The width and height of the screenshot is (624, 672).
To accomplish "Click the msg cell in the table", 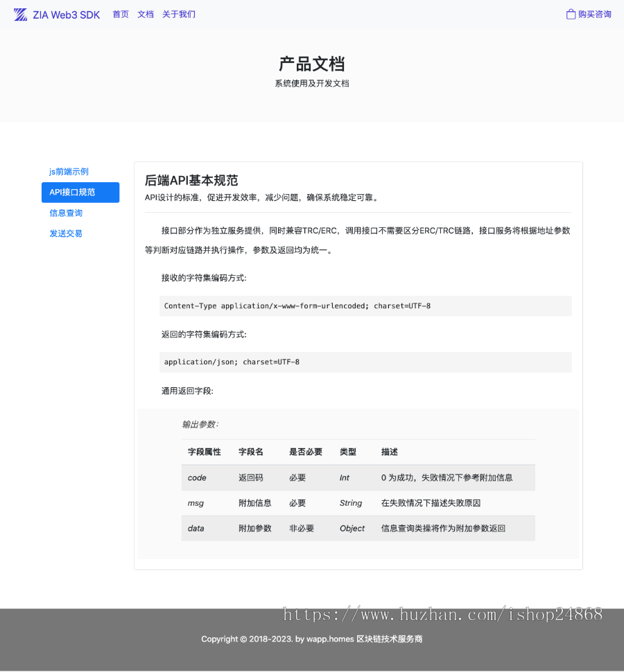I will [196, 503].
